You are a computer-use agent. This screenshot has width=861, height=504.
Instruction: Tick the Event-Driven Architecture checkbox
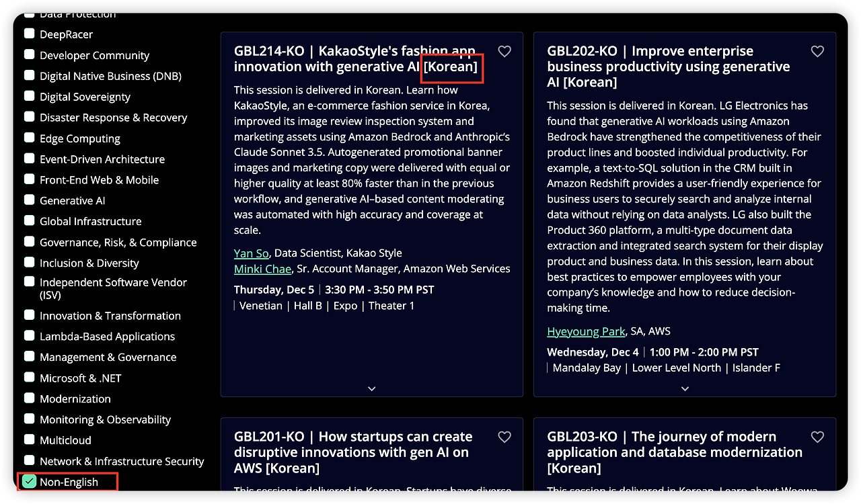coord(30,159)
